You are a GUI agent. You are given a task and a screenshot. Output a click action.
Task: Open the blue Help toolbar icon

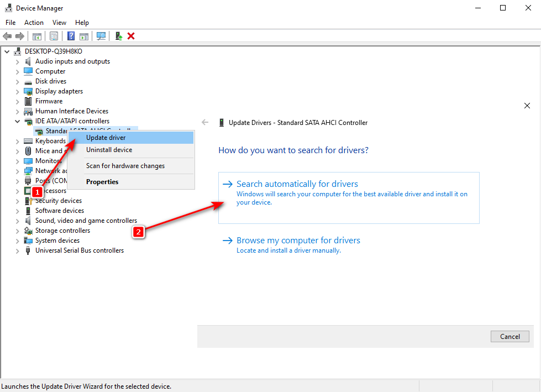pyautogui.click(x=71, y=36)
